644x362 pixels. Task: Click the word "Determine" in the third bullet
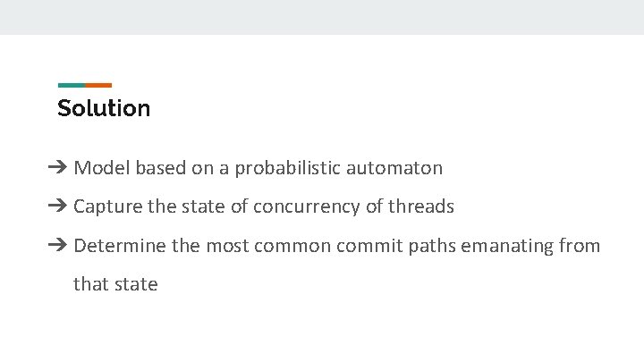(120, 246)
